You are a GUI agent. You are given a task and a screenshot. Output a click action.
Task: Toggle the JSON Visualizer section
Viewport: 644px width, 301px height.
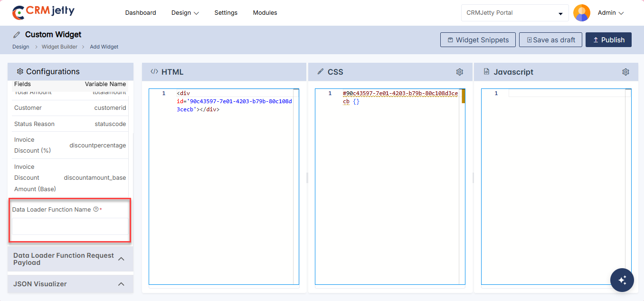point(70,284)
